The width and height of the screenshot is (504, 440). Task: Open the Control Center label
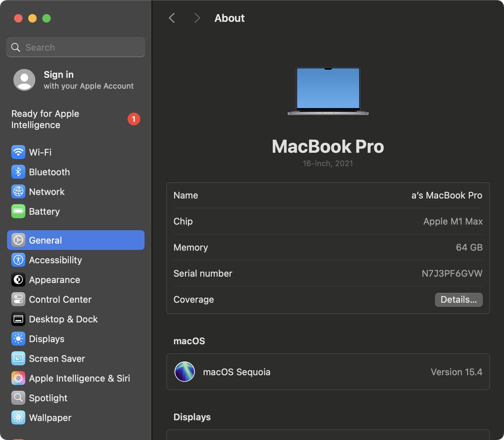pyautogui.click(x=60, y=299)
